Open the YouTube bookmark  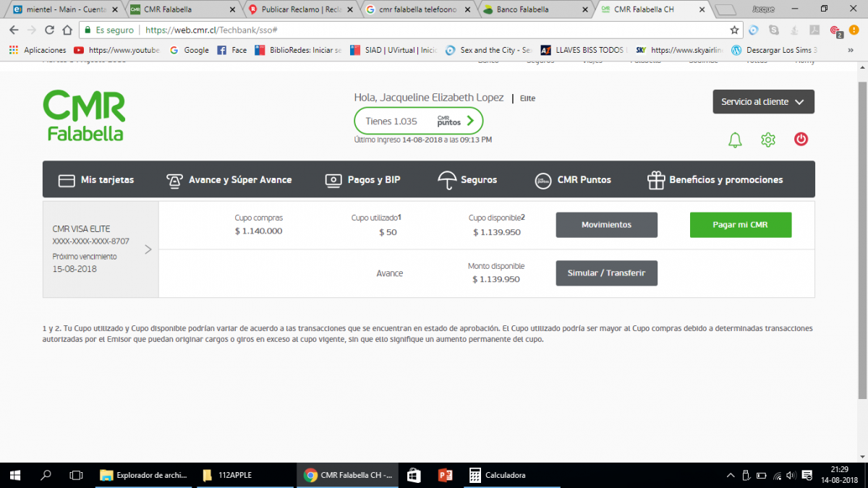coord(116,50)
